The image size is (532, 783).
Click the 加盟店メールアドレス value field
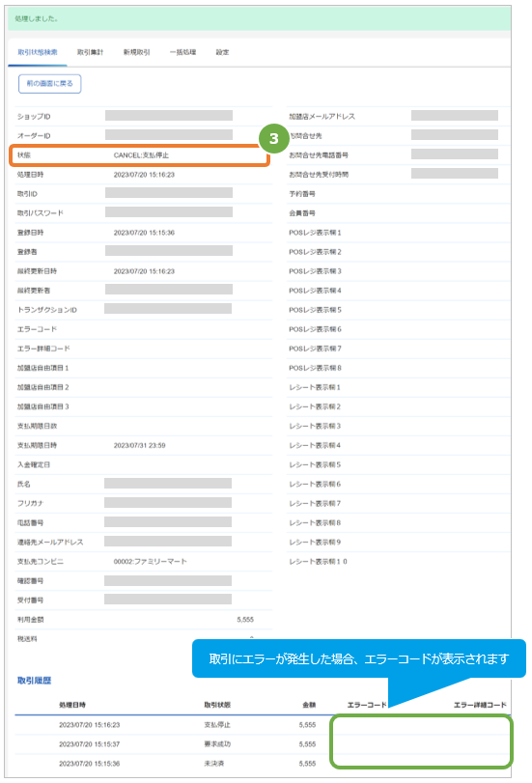[x=455, y=116]
